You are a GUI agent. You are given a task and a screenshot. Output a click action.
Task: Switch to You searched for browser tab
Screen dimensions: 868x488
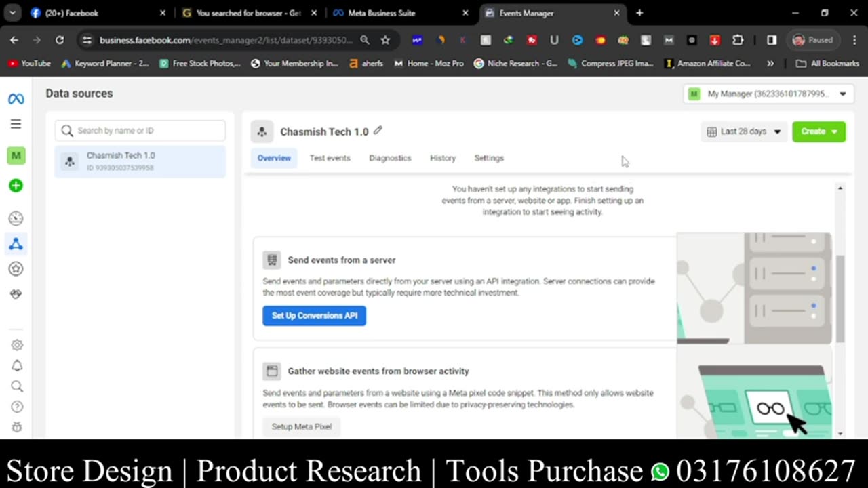(x=250, y=13)
